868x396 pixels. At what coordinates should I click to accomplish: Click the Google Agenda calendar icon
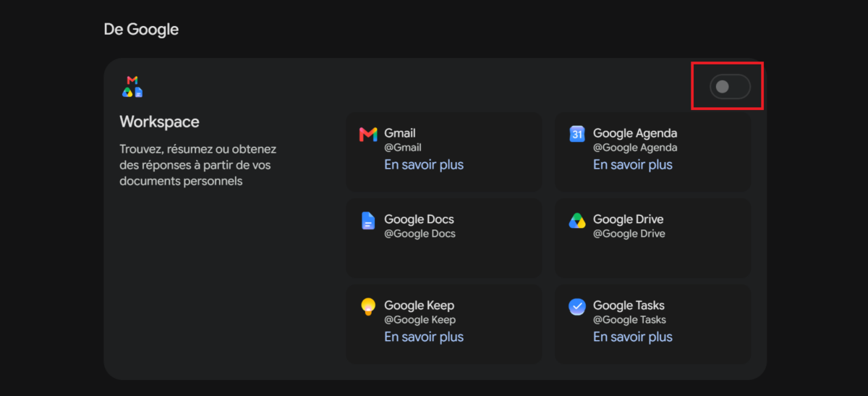(576, 134)
